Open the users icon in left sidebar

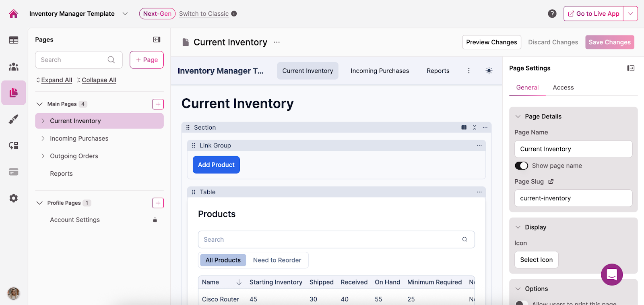[14, 66]
